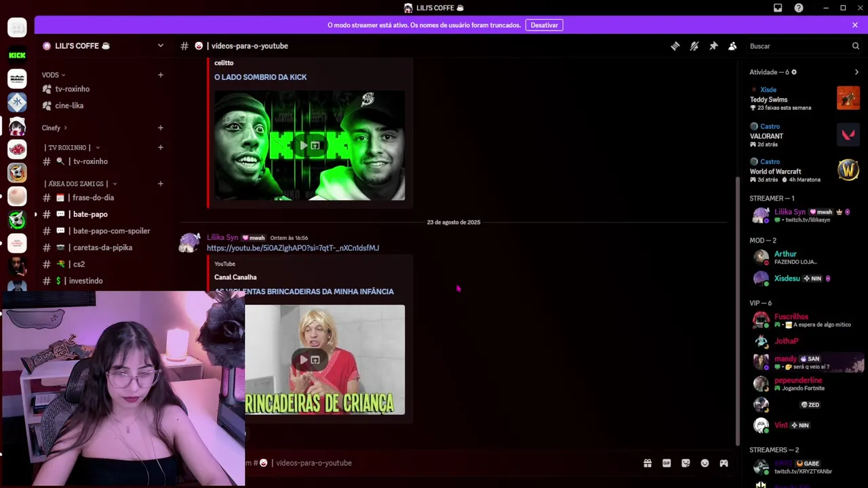Screen dimensions: 868x488
Task: Open the LILI'S COFFE server dropdown menu
Action: (x=161, y=45)
